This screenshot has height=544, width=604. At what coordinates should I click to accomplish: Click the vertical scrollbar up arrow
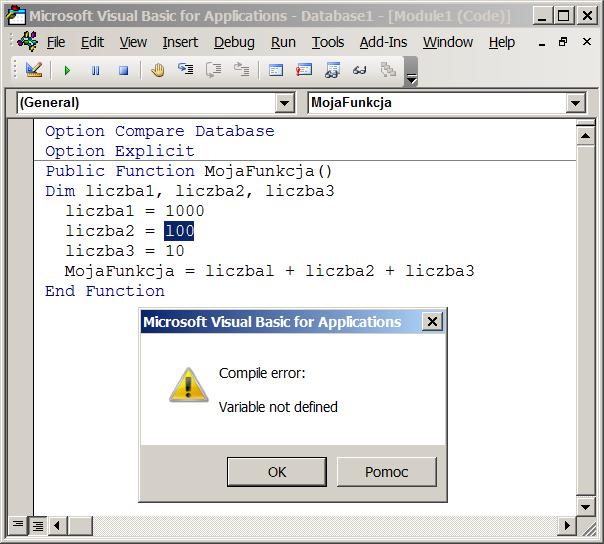tap(586, 136)
